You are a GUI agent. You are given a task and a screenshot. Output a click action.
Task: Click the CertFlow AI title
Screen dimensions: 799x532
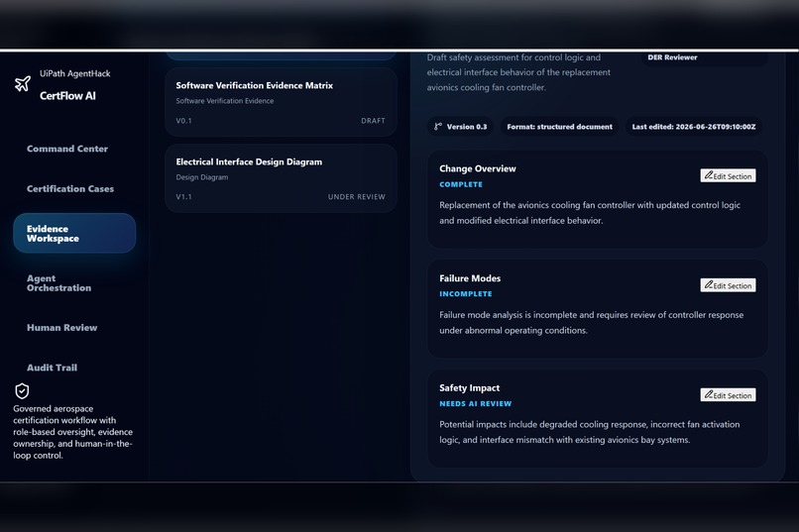pos(67,96)
